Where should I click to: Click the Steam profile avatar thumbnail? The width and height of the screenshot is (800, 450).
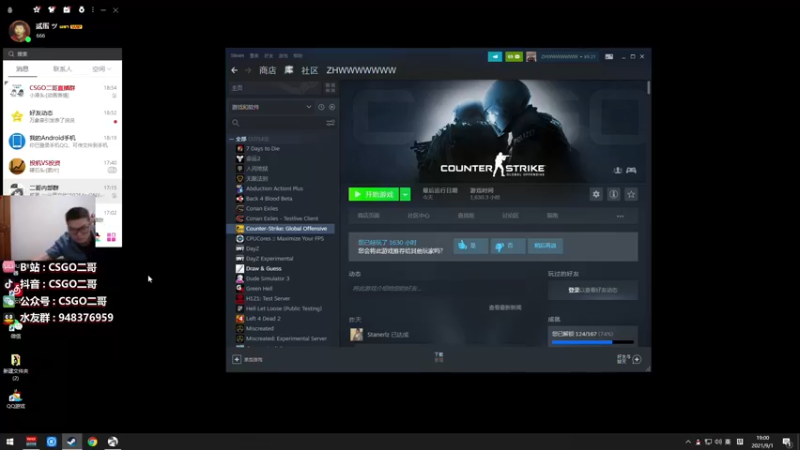531,57
